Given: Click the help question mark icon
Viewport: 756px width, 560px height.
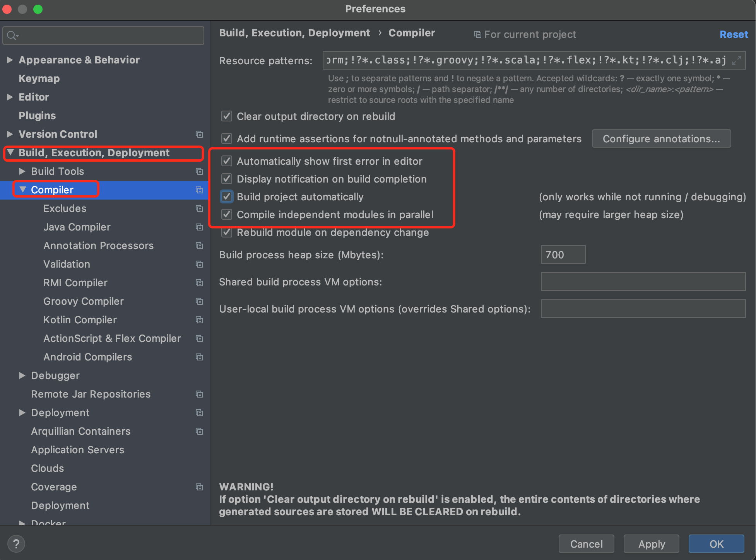Looking at the screenshot, I should [16, 544].
